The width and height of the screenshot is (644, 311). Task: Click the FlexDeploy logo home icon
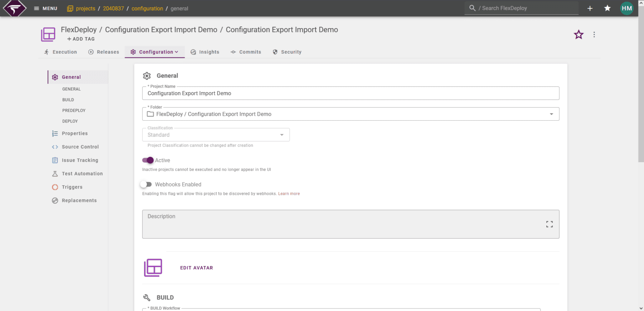[15, 8]
